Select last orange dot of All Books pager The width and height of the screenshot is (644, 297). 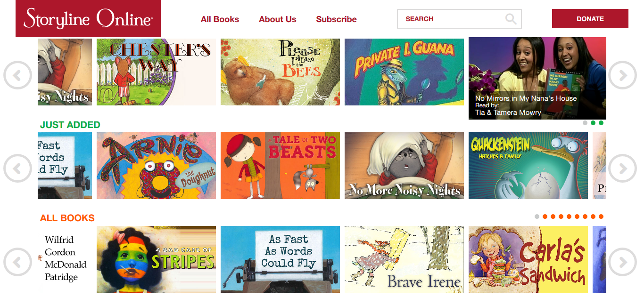[601, 217]
